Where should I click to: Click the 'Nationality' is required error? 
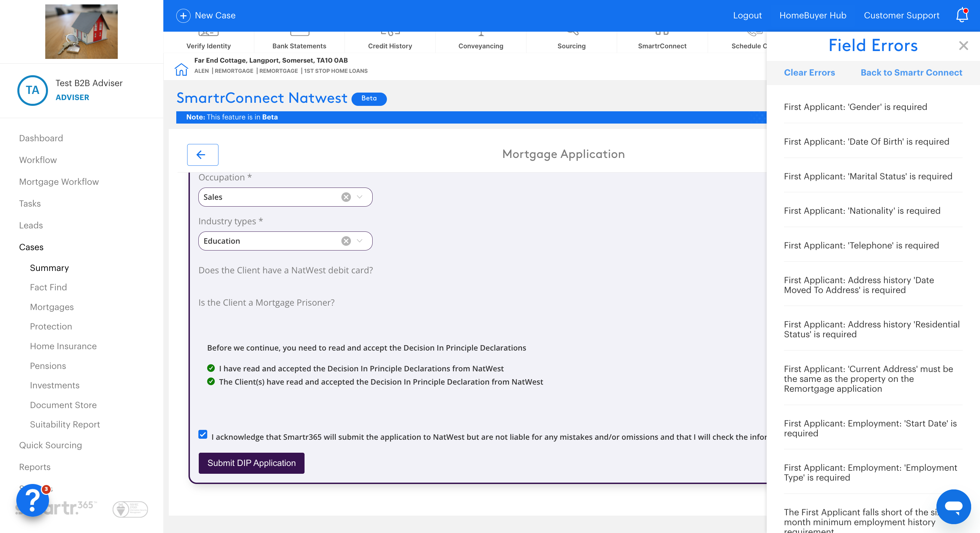[x=862, y=211]
